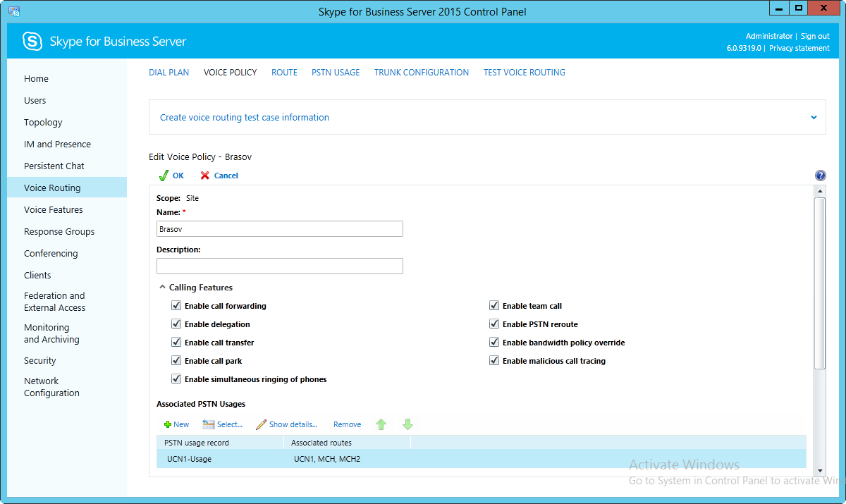Open the VOICE POLICY tab
This screenshot has width=846, height=504.
click(231, 73)
